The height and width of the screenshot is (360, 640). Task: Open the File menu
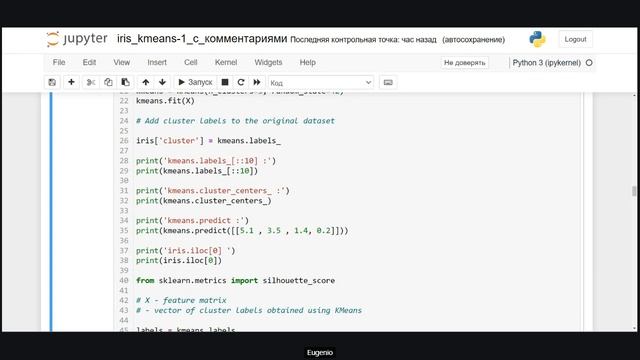coord(59,62)
